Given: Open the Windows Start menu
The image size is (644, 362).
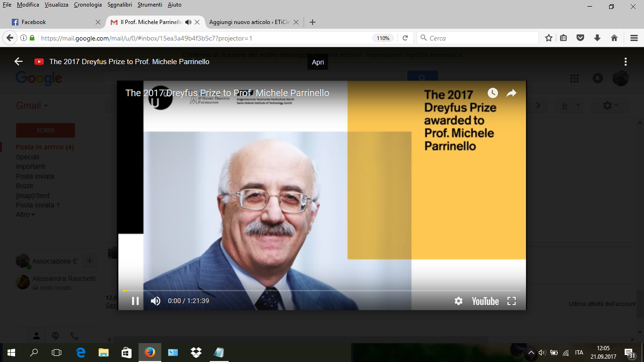Looking at the screenshot, I should pyautogui.click(x=11, y=353).
